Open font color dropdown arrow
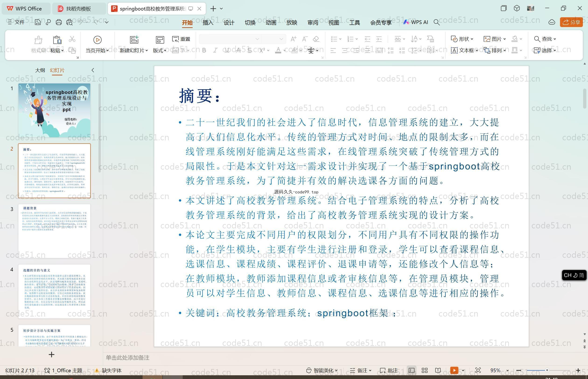The height and width of the screenshot is (379, 588). [x=284, y=50]
